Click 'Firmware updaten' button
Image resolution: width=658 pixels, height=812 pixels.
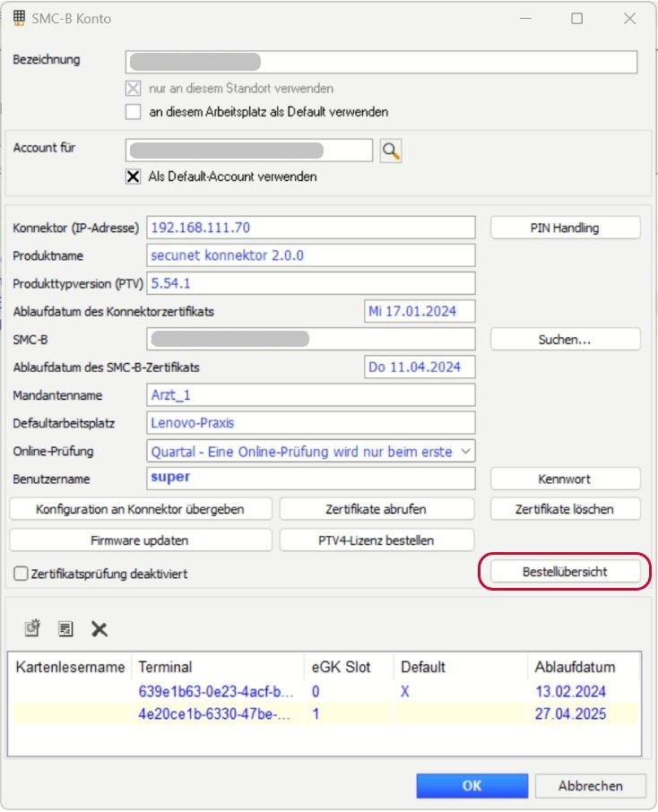click(141, 540)
